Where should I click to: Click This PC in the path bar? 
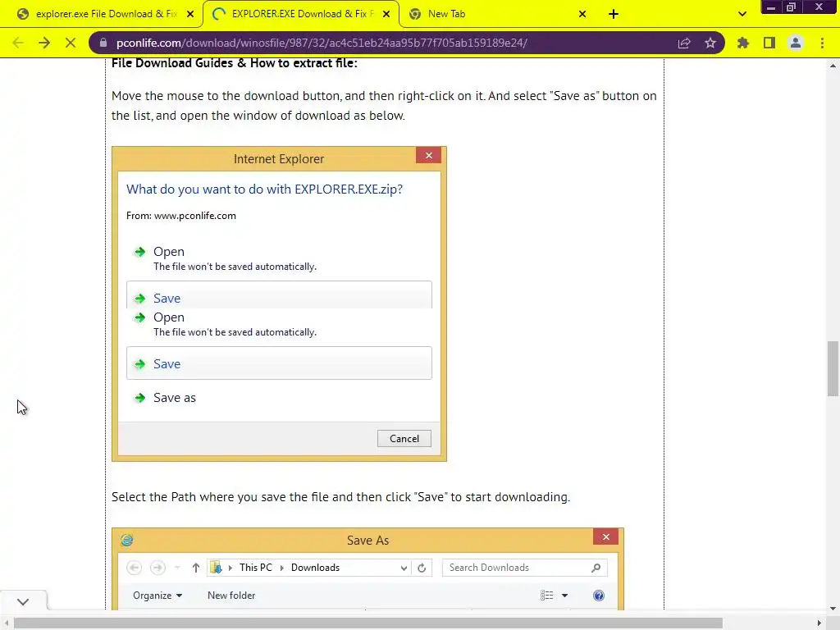(256, 568)
